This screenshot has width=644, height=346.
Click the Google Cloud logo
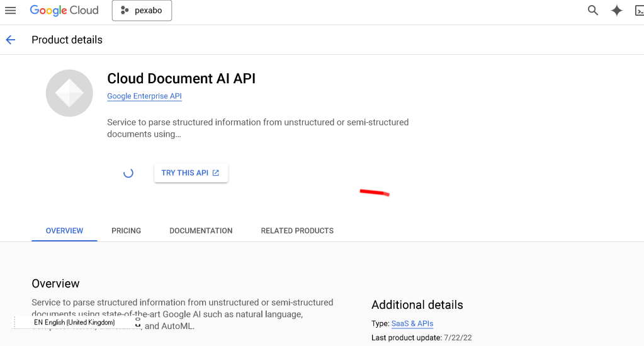click(64, 10)
